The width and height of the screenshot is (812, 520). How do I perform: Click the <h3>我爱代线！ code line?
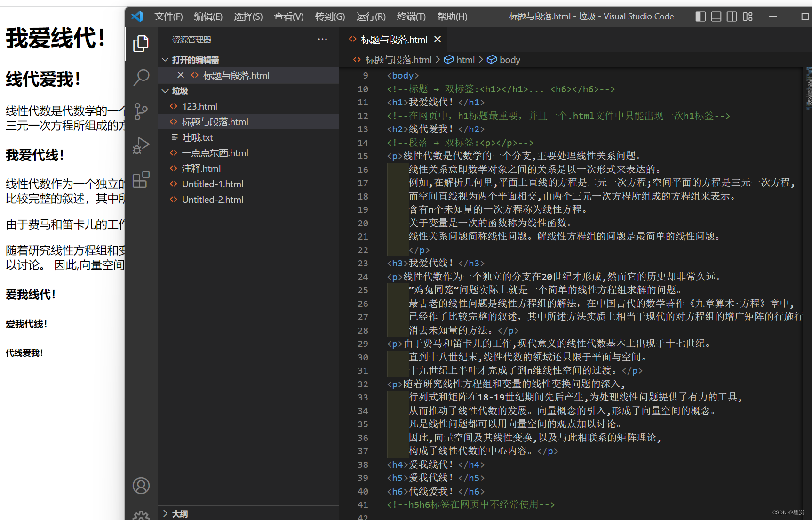[x=436, y=263]
